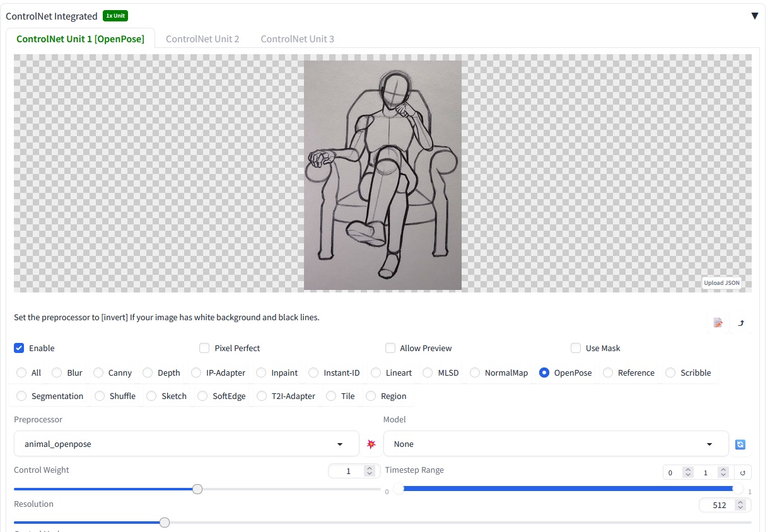
Task: Switch to the ControlNet Unit 1 [OpenPose] tab
Action: [x=81, y=38]
